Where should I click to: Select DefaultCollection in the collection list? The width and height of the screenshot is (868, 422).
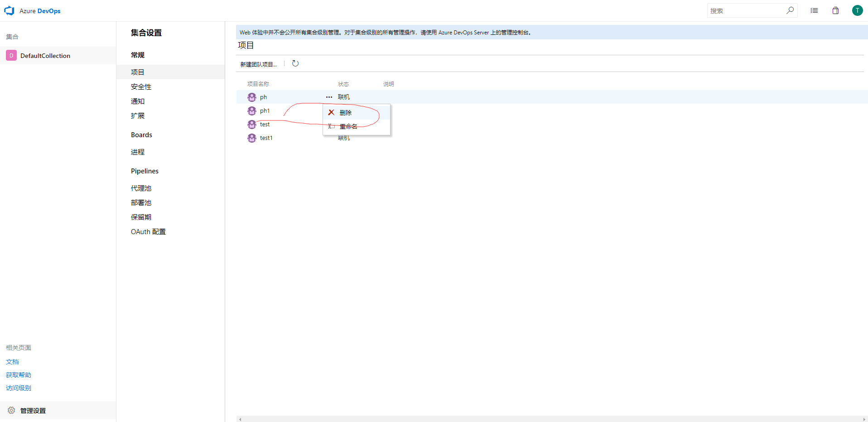tap(45, 56)
